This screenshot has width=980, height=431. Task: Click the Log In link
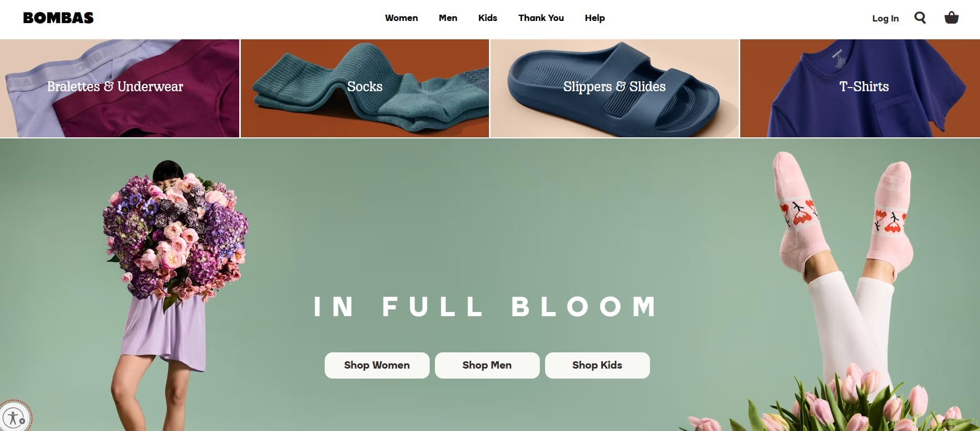pos(885,18)
